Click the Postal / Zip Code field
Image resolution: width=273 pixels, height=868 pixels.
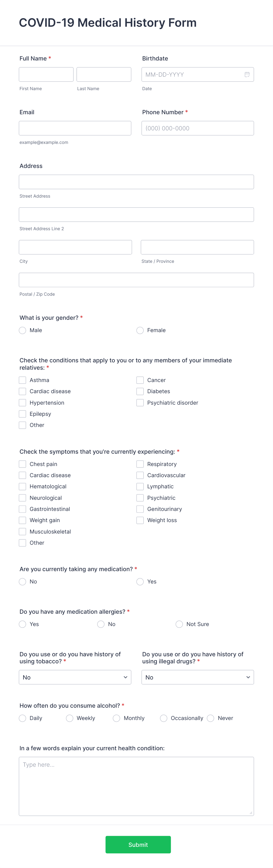point(136,280)
